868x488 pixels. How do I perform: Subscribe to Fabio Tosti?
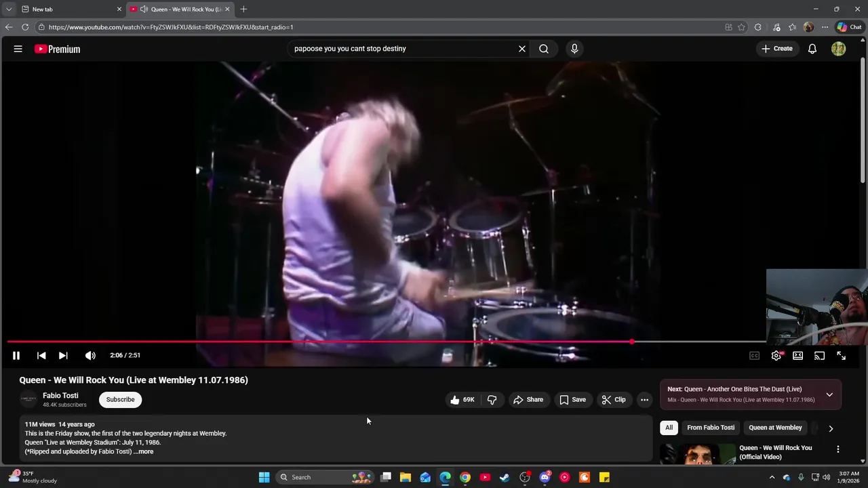(120, 399)
